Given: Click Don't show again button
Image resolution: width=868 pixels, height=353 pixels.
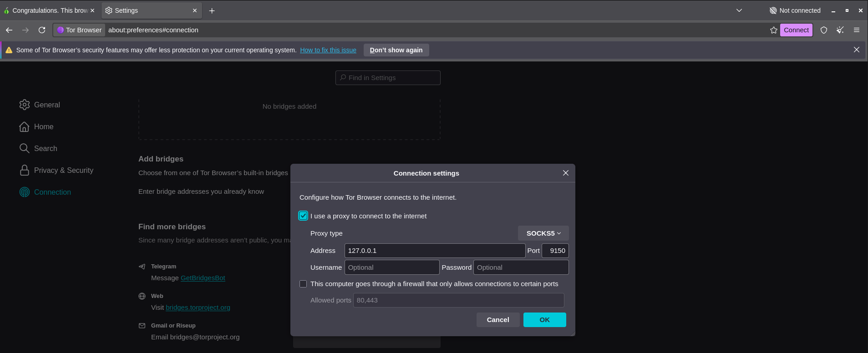Looking at the screenshot, I should [396, 50].
